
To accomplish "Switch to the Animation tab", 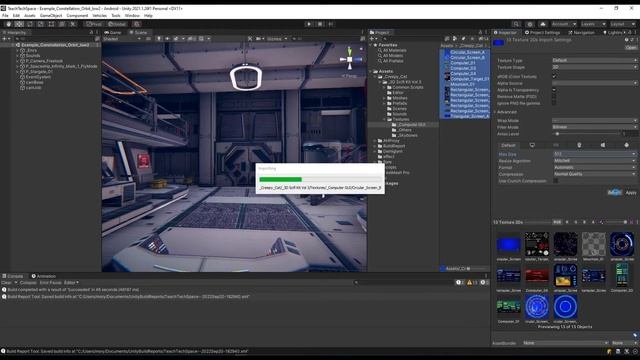I will 44,276.
